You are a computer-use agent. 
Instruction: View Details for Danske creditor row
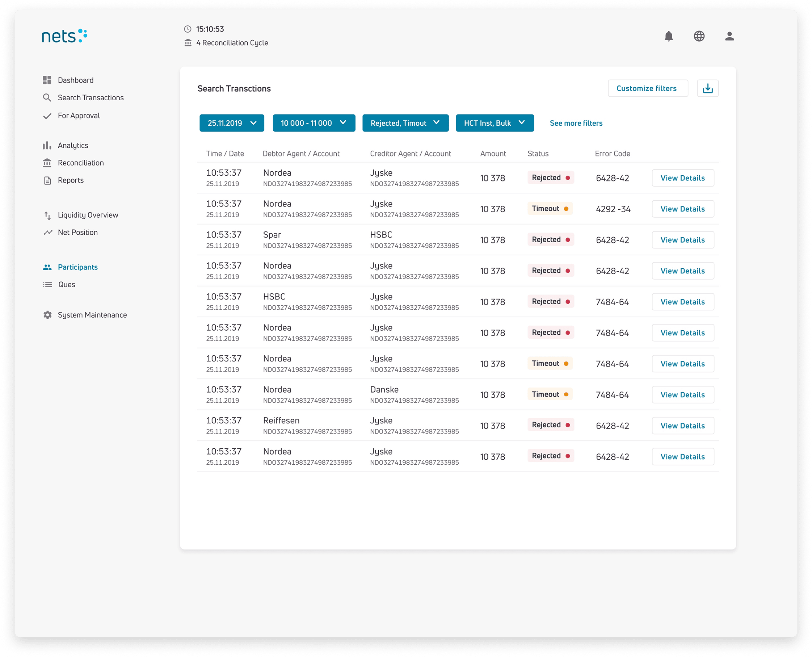[682, 395]
